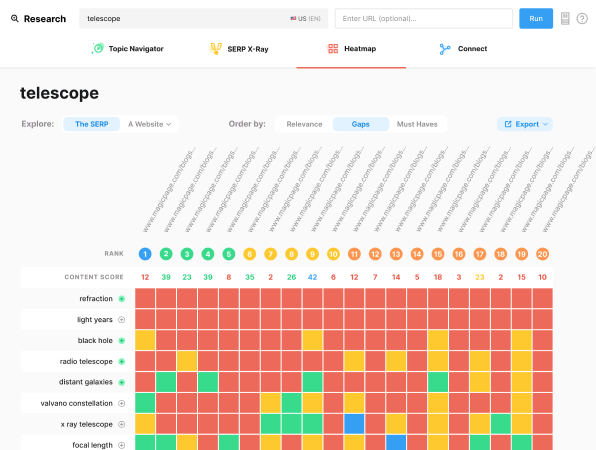This screenshot has height=450, width=596.
Task: Toggle the plus icon next to refraction
Action: coord(122,299)
